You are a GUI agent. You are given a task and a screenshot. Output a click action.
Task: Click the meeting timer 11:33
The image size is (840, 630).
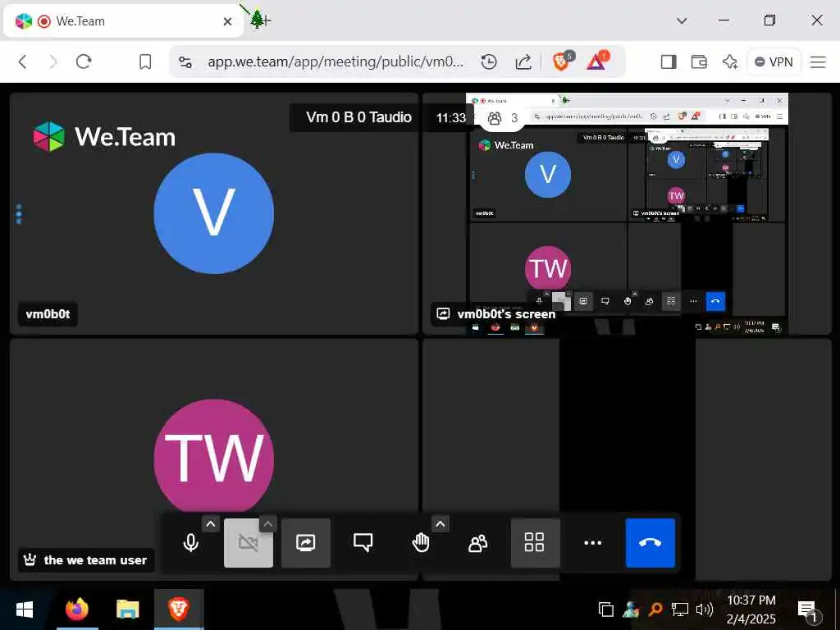[450, 118]
